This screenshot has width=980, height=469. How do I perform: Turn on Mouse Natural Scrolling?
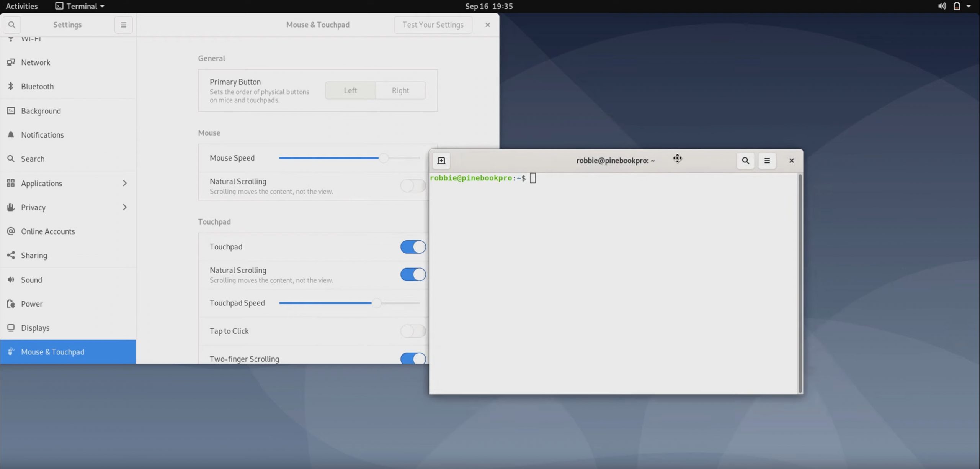413,186
